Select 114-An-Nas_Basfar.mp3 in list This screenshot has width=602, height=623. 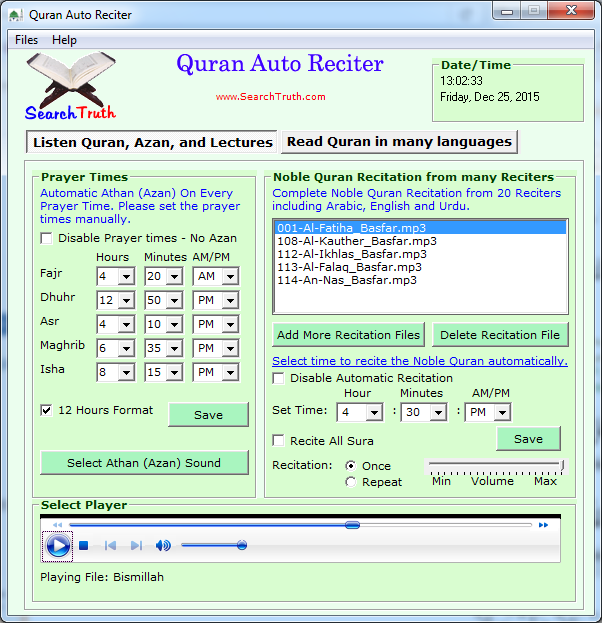[x=420, y=280]
